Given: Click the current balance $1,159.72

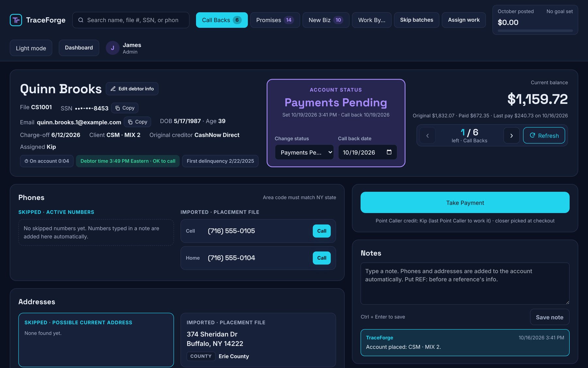Looking at the screenshot, I should tap(537, 99).
